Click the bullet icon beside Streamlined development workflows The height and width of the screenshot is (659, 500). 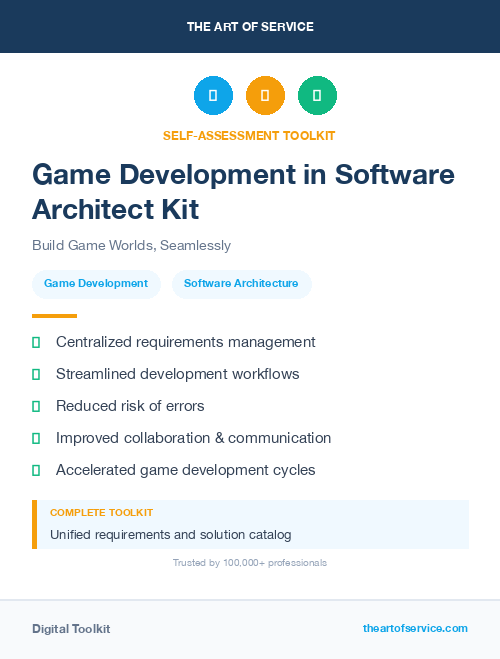[x=36, y=374]
